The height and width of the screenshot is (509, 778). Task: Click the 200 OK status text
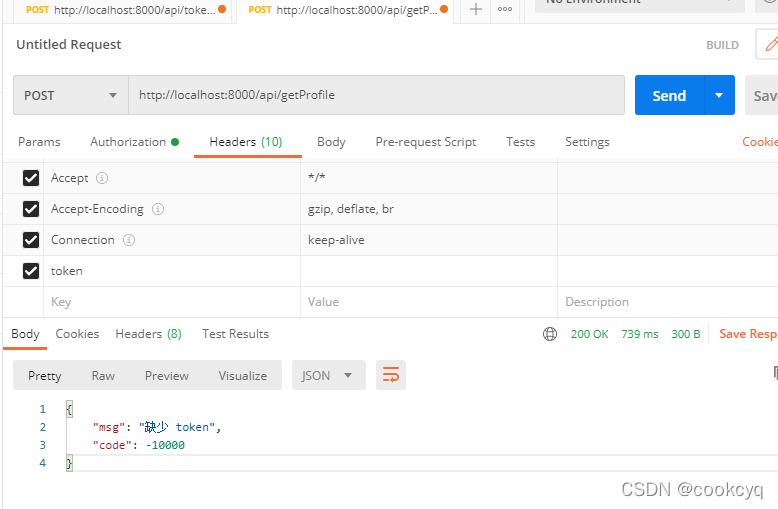589,334
